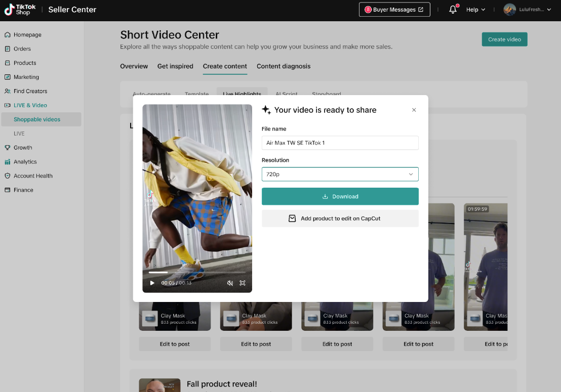Click Add product to edit on CapCut
The image size is (561, 392).
[340, 219]
